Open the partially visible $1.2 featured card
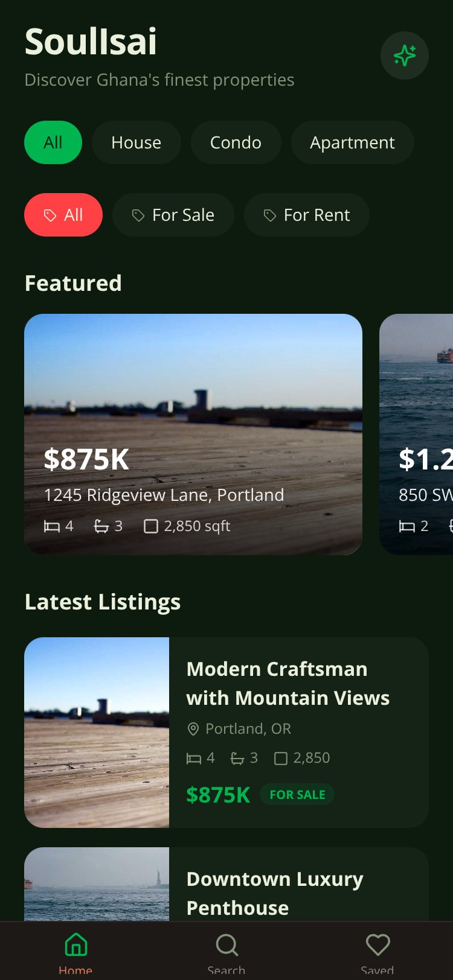The height and width of the screenshot is (980, 453). [x=416, y=434]
